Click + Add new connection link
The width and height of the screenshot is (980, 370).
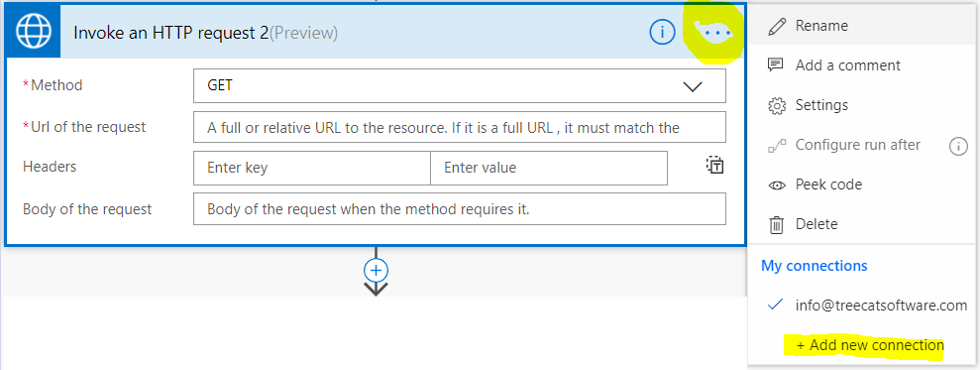(x=870, y=345)
